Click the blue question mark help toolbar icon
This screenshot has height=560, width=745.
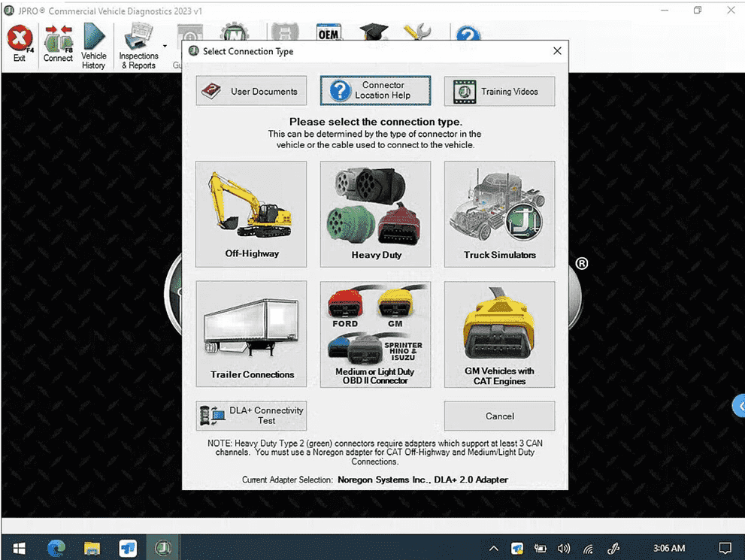click(x=468, y=33)
